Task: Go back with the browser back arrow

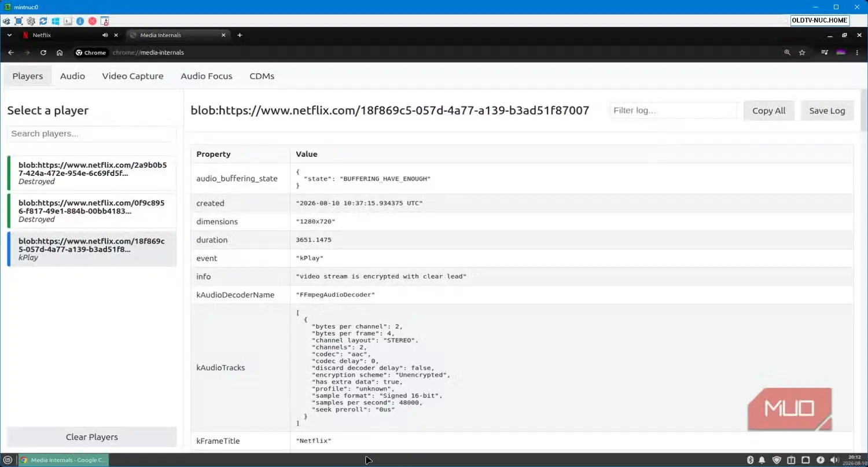Action: point(10,53)
